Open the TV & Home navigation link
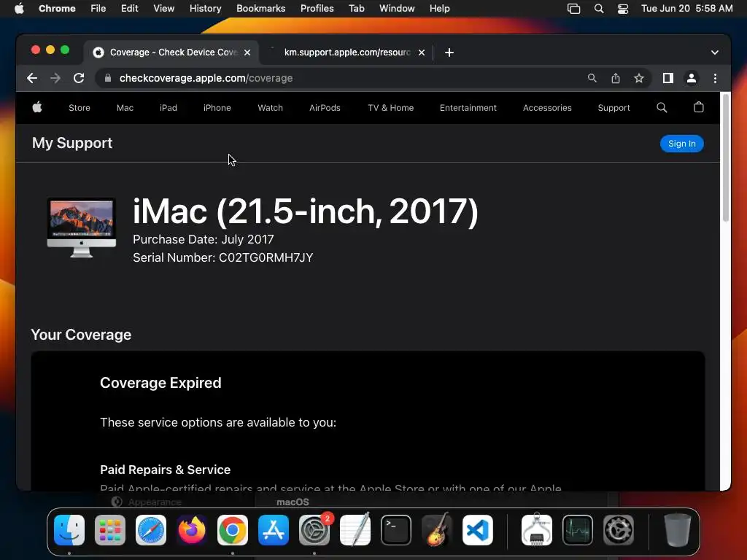Viewport: 747px width, 560px height. pos(391,108)
